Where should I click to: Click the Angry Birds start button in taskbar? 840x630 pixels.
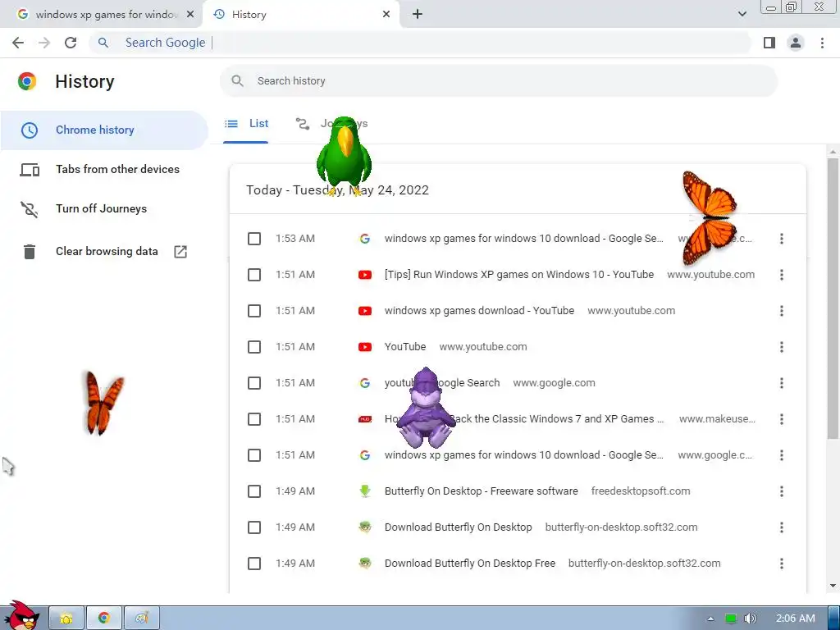click(22, 616)
